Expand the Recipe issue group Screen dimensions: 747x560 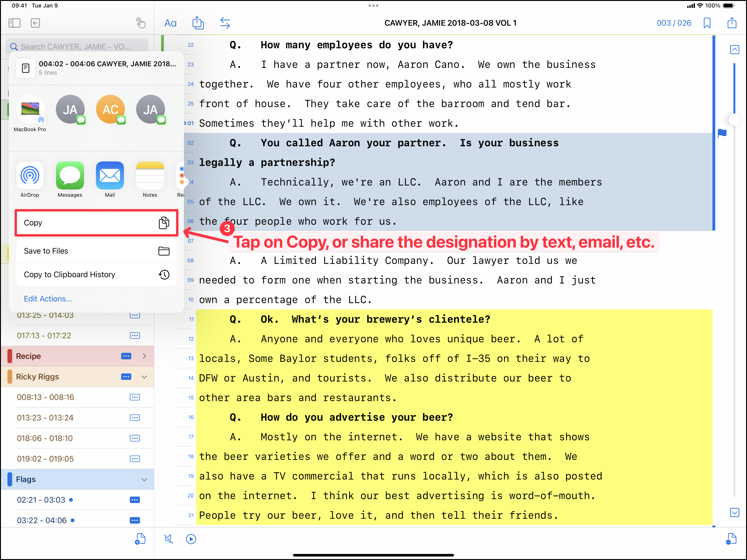(x=144, y=356)
